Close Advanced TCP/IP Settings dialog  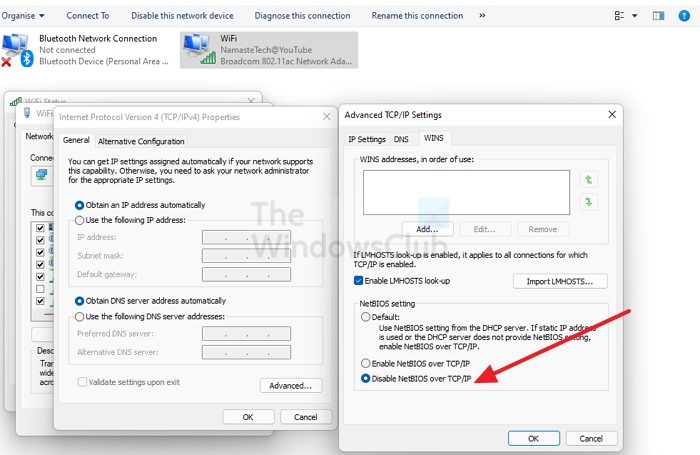[x=612, y=115]
